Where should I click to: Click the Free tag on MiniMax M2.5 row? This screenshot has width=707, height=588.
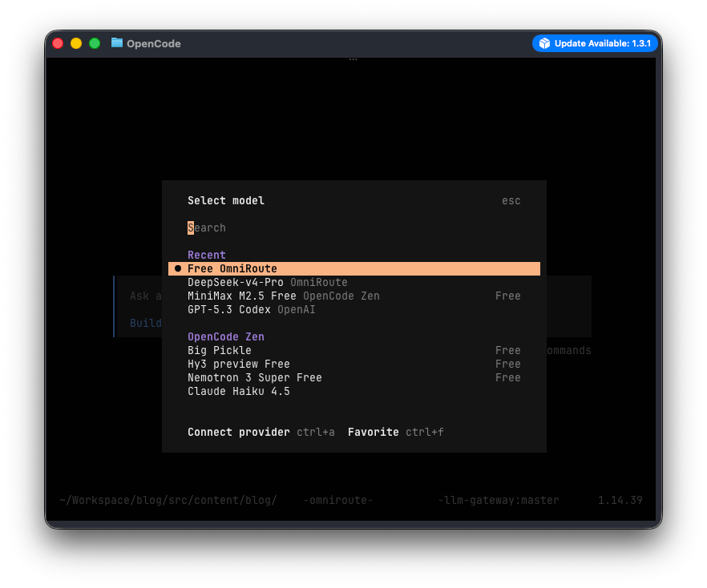[507, 296]
